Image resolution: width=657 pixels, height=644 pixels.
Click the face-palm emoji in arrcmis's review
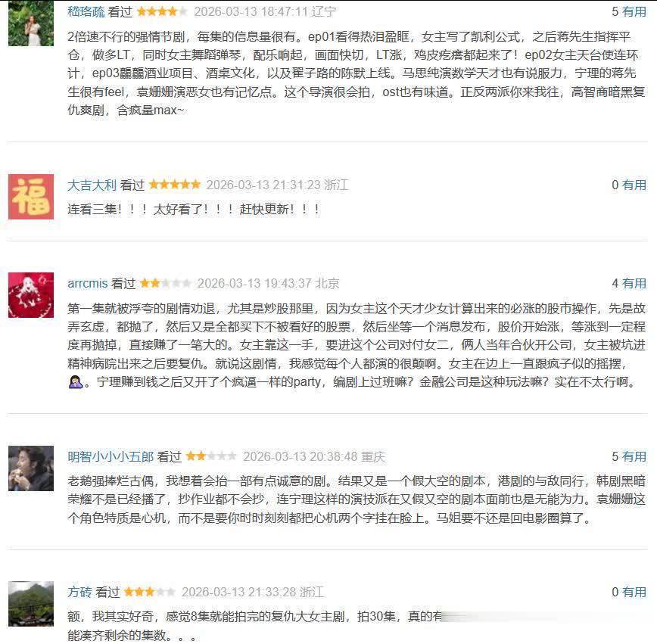point(76,382)
